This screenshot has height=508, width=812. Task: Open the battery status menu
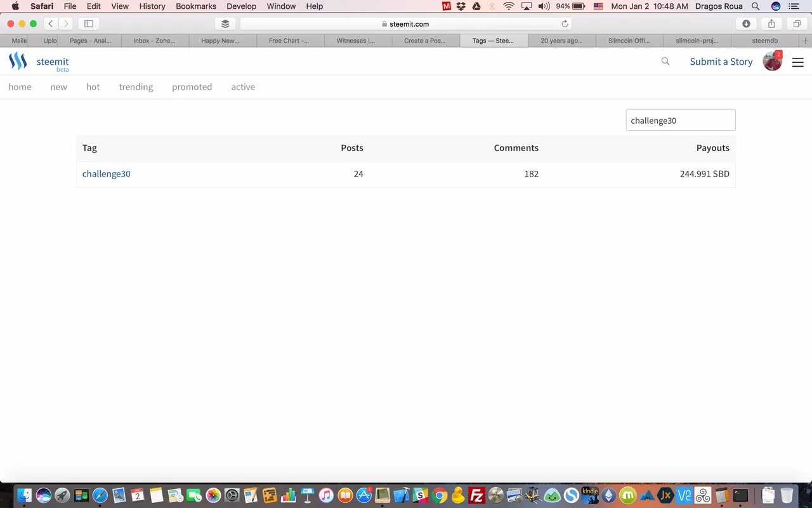pos(570,6)
